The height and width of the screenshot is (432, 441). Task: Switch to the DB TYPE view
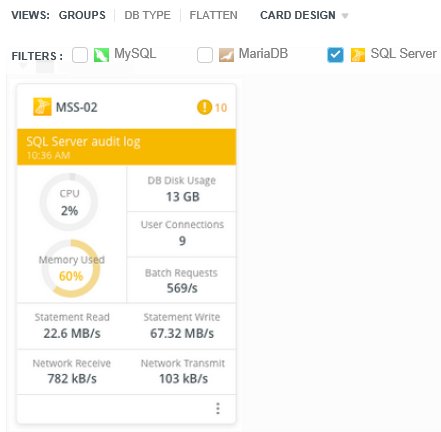[x=147, y=15]
